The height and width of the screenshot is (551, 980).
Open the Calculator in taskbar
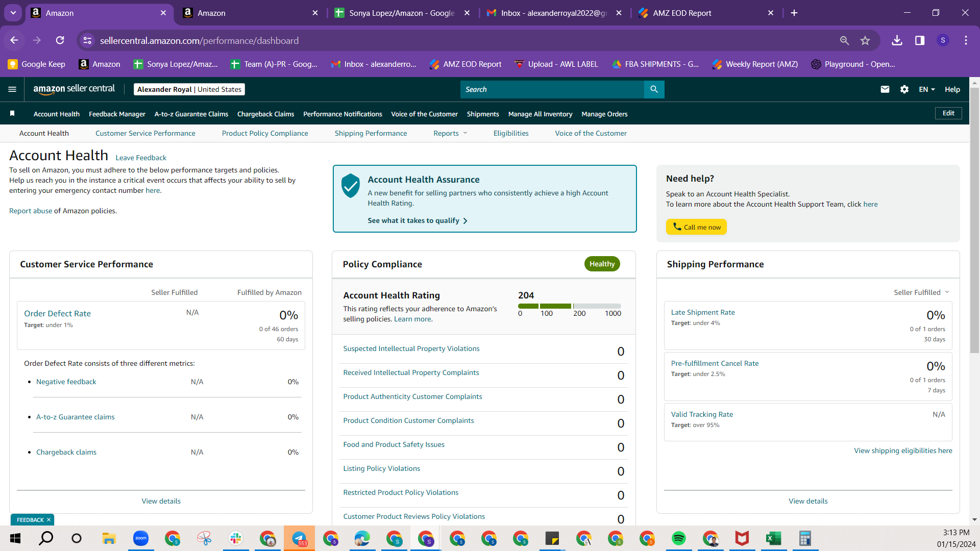805,538
